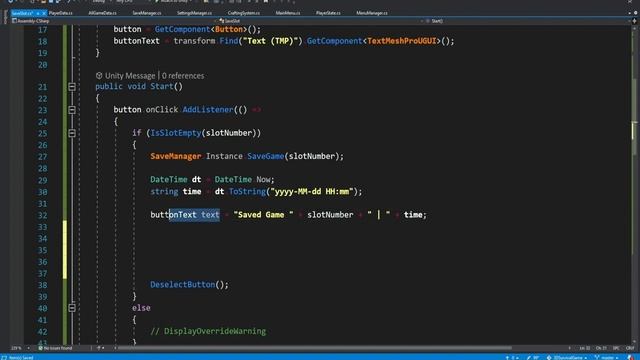Click the No issues found indicator
The height and width of the screenshot is (360, 640).
click(x=55, y=348)
